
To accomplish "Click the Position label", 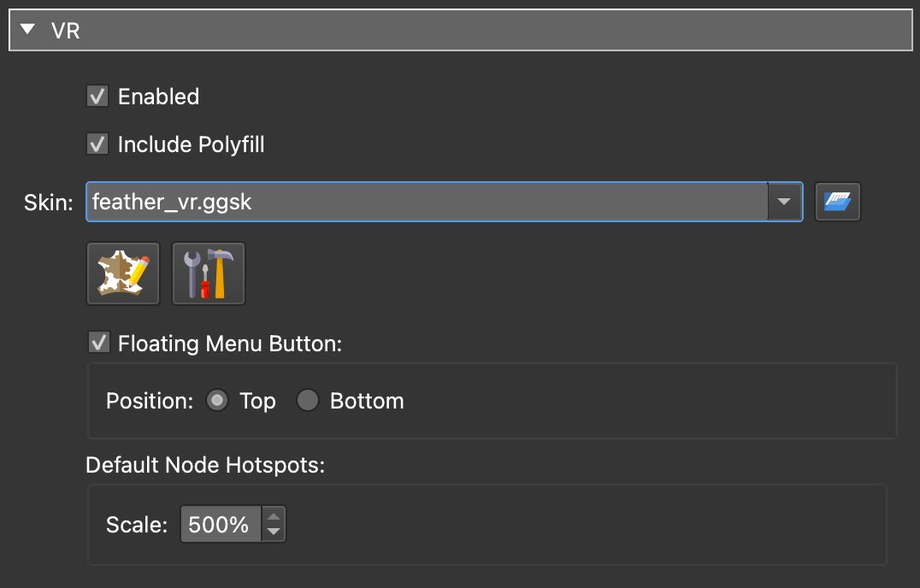I will click(148, 400).
